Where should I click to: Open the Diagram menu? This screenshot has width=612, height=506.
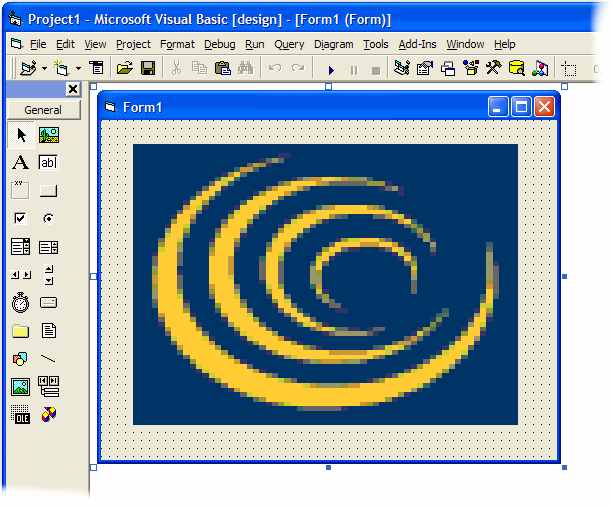(334, 45)
